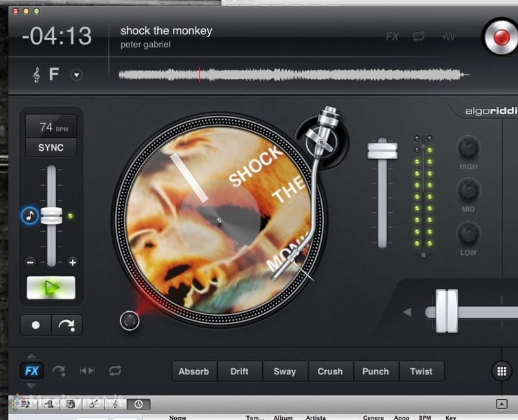Apply the Twist effect

pos(422,371)
